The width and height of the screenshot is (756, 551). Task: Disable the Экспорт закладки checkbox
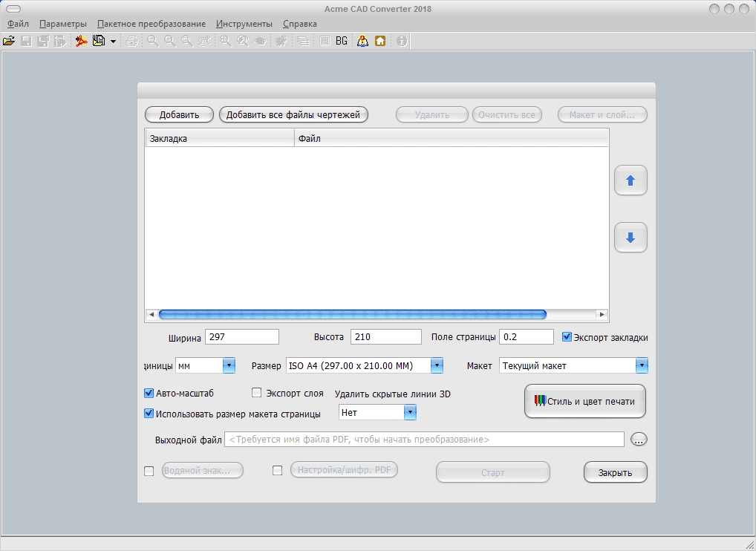[x=567, y=337]
